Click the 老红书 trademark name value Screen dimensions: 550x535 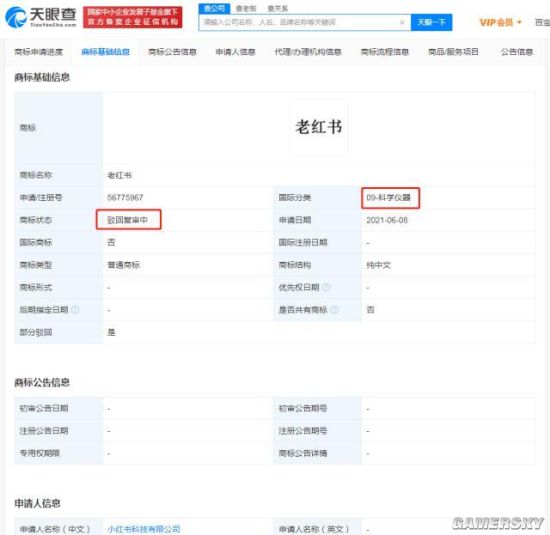click(119, 175)
